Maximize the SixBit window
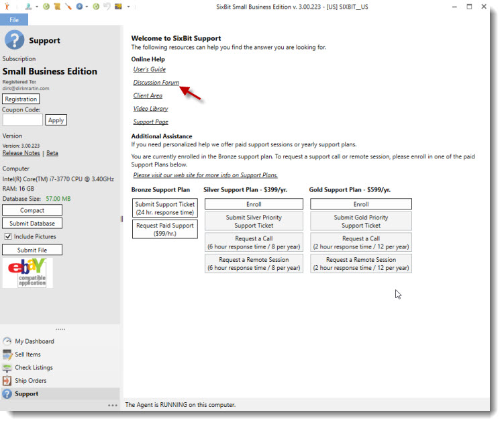The height and width of the screenshot is (425, 504). pyautogui.click(x=469, y=7)
